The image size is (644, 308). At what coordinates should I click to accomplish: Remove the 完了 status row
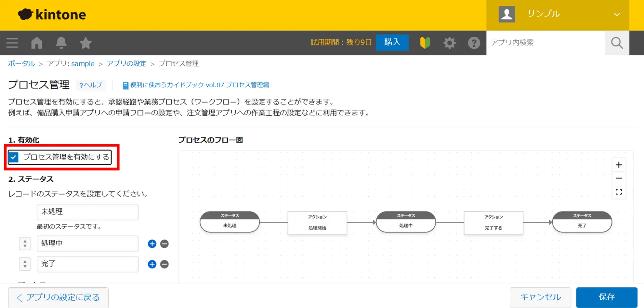[x=164, y=264]
